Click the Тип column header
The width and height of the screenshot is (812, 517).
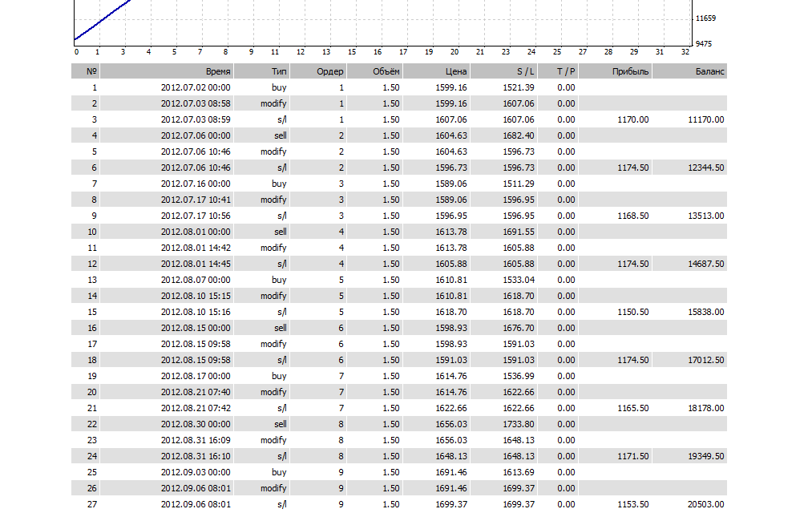tap(262, 71)
